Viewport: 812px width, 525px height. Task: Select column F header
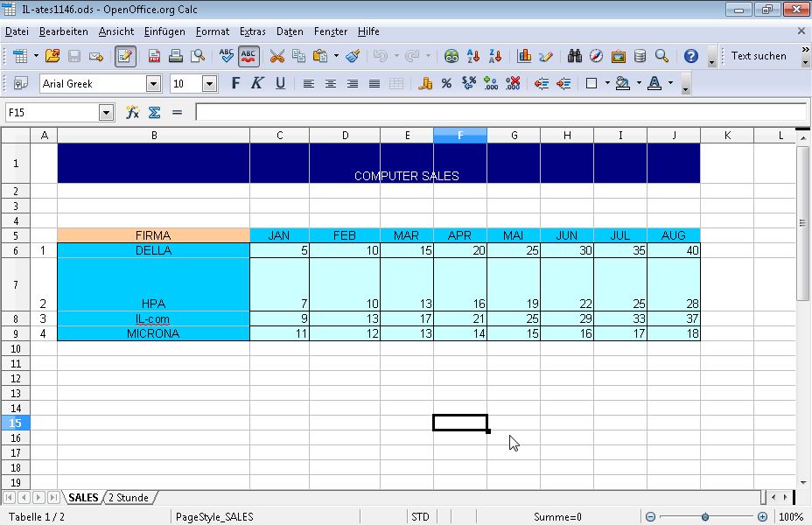(x=460, y=136)
